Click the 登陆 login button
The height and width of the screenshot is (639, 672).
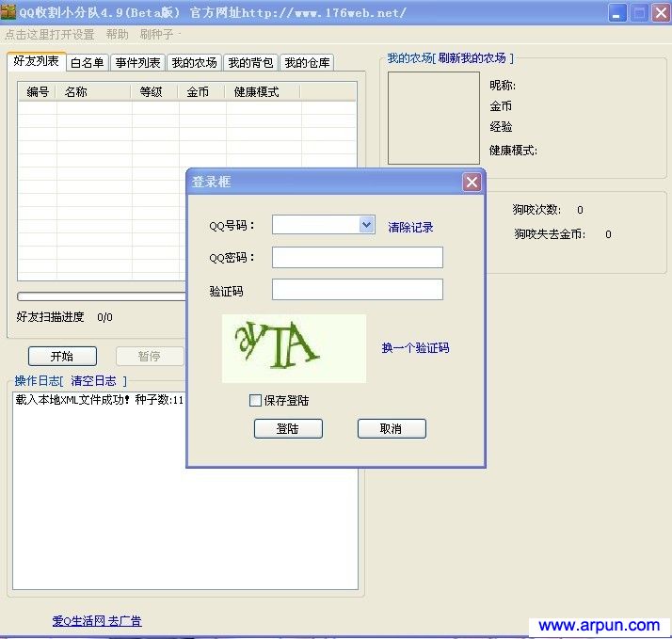tap(288, 428)
